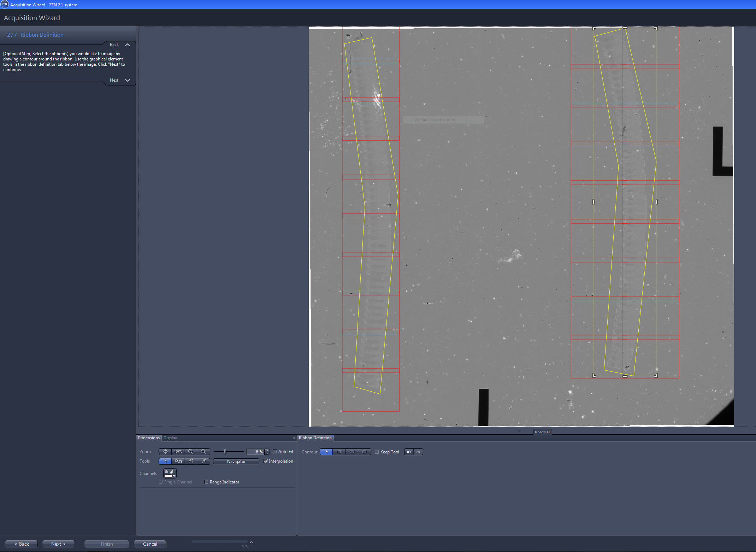This screenshot has width=756, height=552.
Task: Enable the Keep Tool option
Action: click(377, 452)
